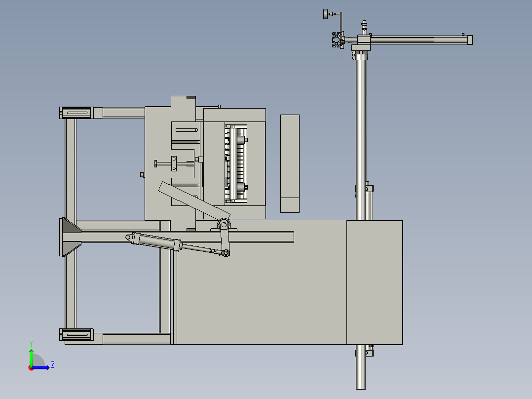Select the end cap of the horizontal arm
This screenshot has height=399, width=532.
[x=470, y=40]
